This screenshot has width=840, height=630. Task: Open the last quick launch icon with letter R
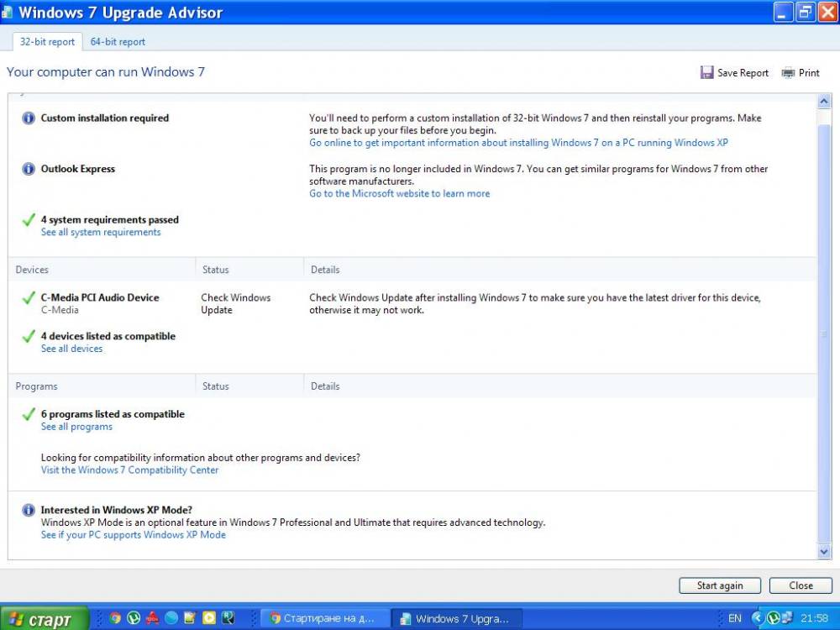(228, 618)
